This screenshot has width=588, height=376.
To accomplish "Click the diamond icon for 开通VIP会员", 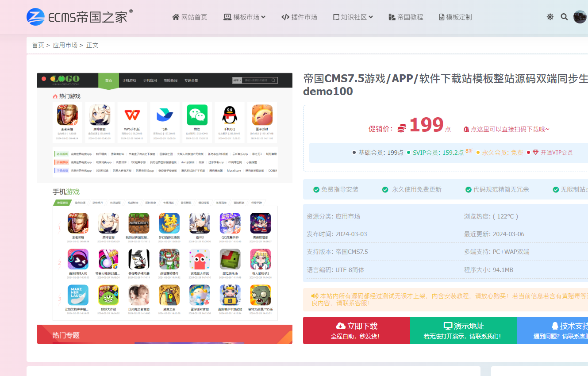I will pyautogui.click(x=536, y=153).
